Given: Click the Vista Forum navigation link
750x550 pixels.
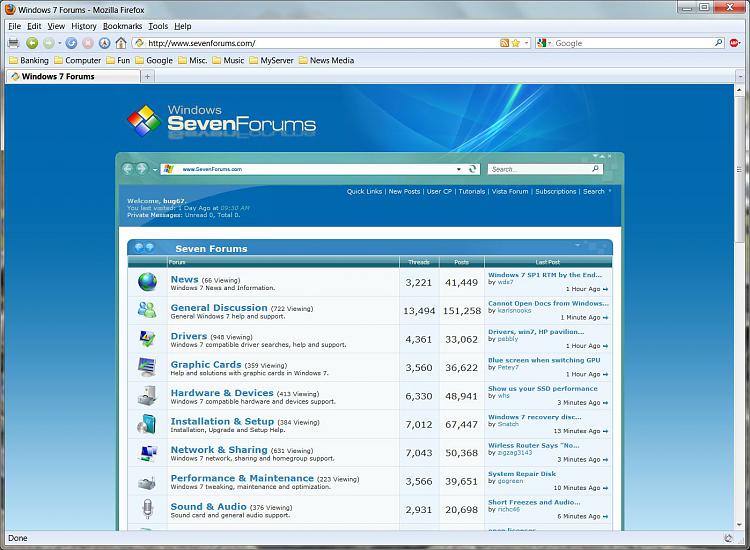Looking at the screenshot, I should point(510,191).
